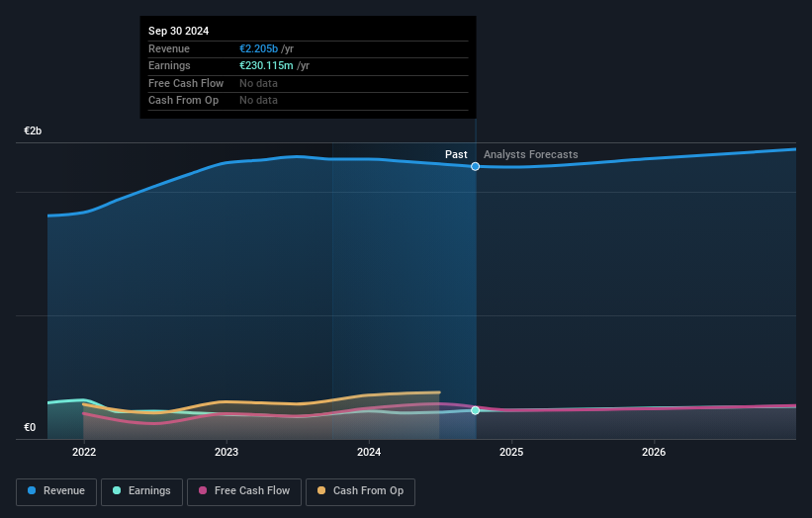Viewport: 812px width, 518px height.
Task: Click the orange Cash From Op legend dot
Action: click(321, 490)
